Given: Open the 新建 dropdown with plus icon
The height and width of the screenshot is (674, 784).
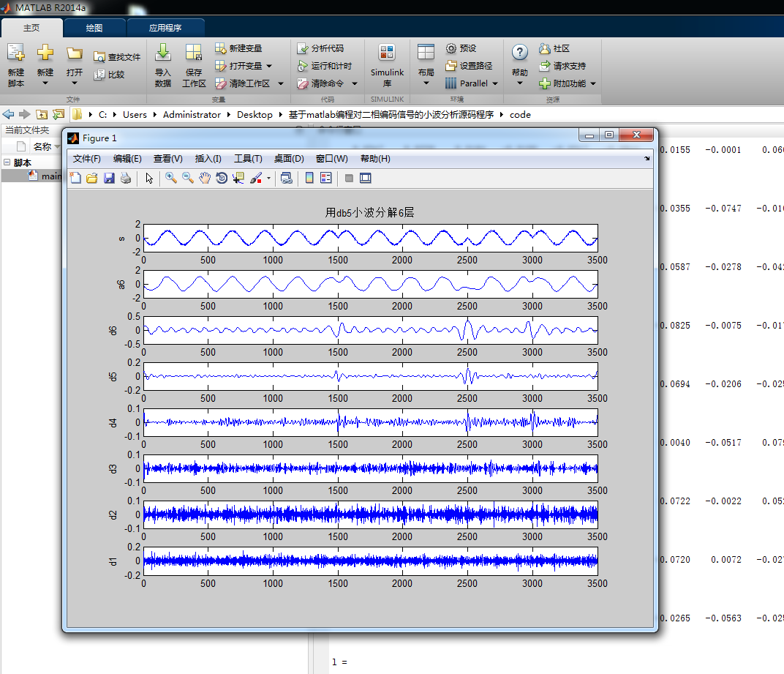Looking at the screenshot, I should coord(45,65).
